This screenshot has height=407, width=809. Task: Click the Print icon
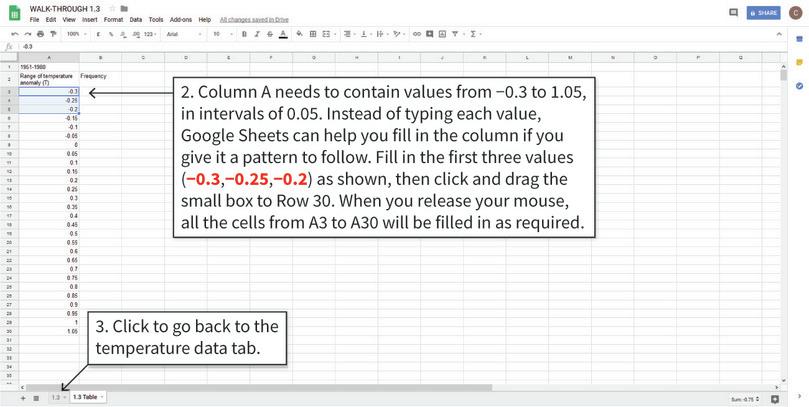40,34
